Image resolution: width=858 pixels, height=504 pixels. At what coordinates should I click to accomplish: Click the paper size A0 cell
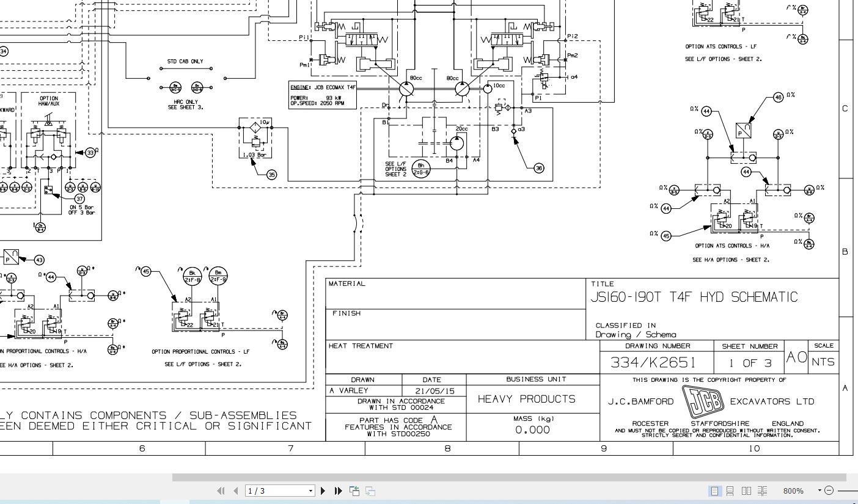click(796, 357)
